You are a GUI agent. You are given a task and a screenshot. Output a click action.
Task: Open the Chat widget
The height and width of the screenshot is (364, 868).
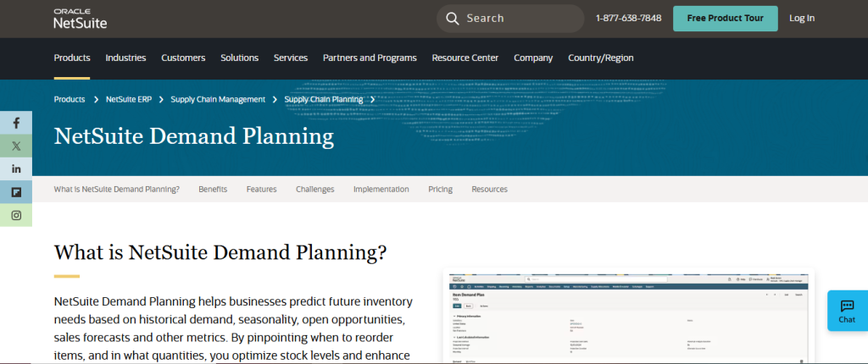coord(847,311)
